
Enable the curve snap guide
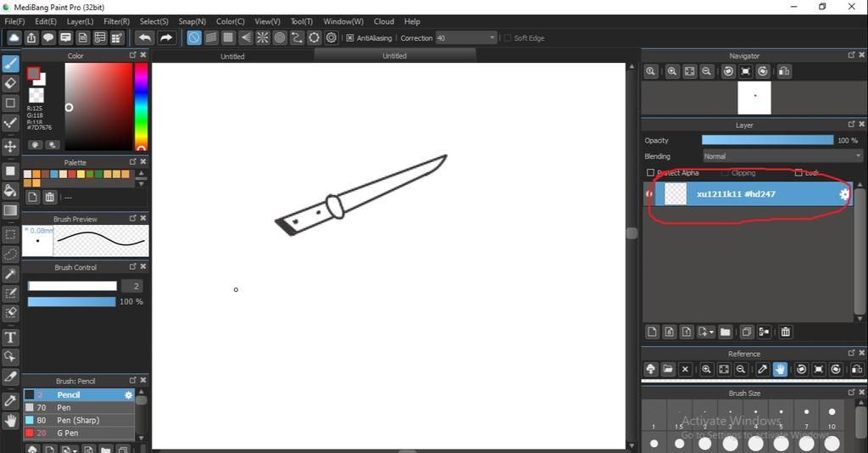pos(297,37)
